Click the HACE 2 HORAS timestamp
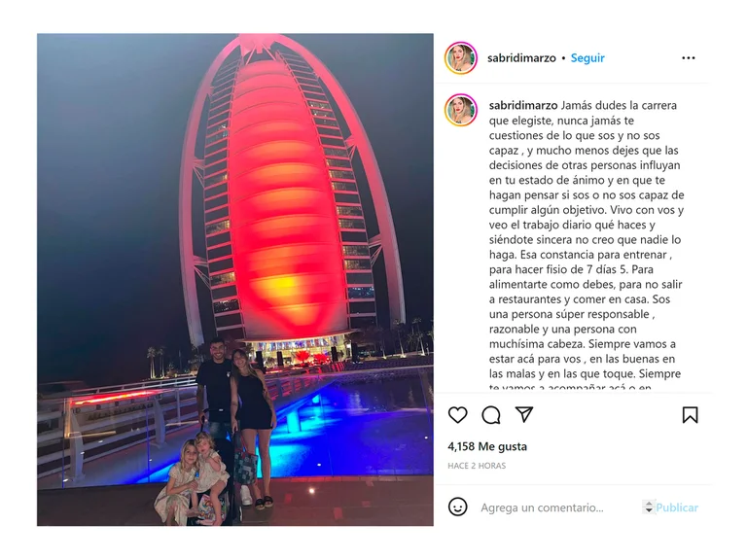747x560 pixels. click(x=477, y=466)
